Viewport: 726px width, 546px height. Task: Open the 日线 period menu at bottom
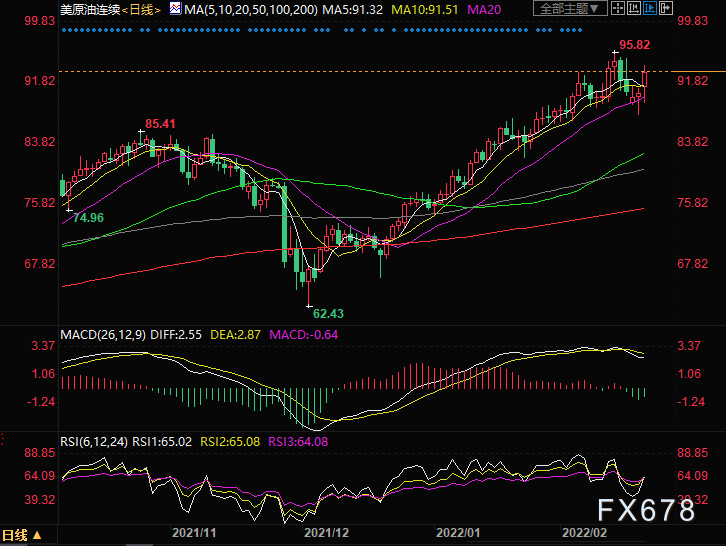[22, 535]
